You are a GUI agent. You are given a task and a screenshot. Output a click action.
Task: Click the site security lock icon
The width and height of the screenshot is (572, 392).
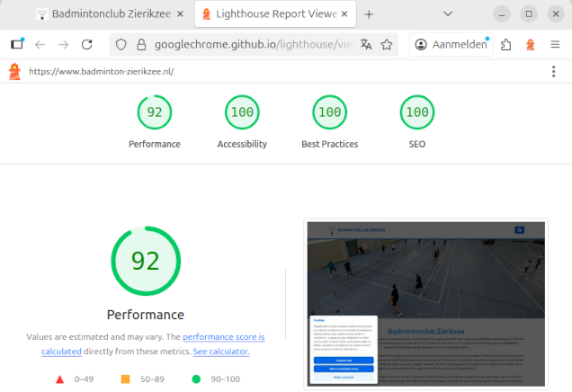click(141, 44)
